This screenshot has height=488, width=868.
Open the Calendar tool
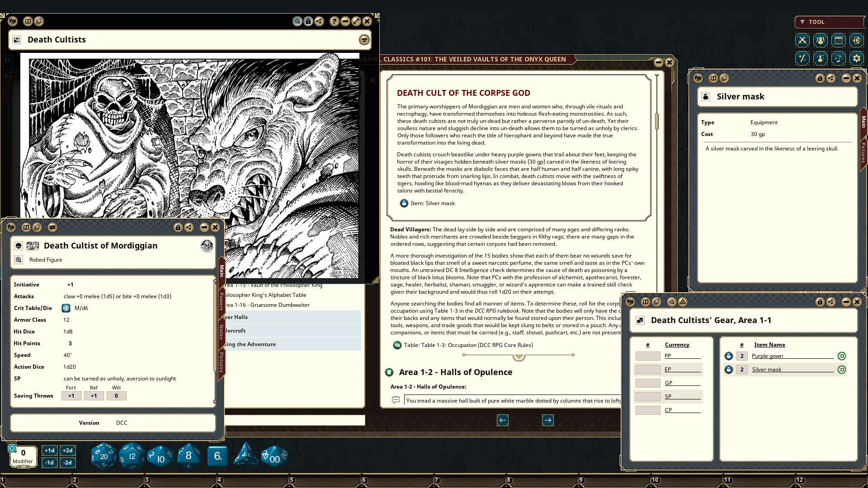(x=838, y=40)
